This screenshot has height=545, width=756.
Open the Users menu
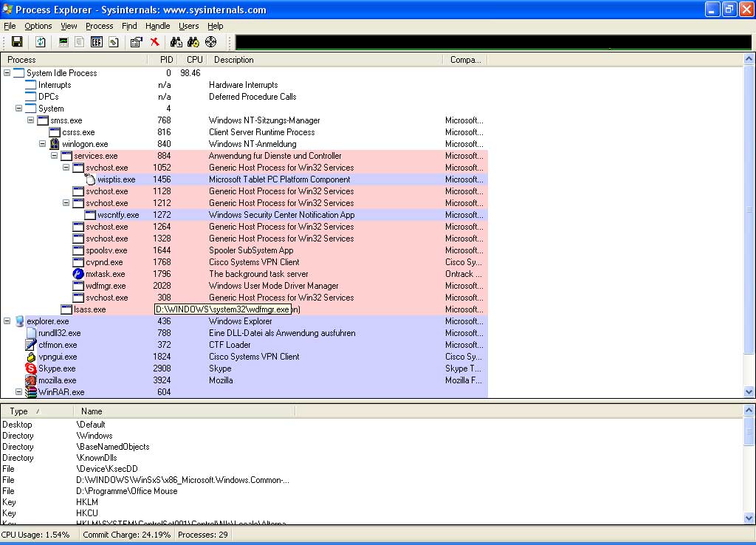point(188,26)
